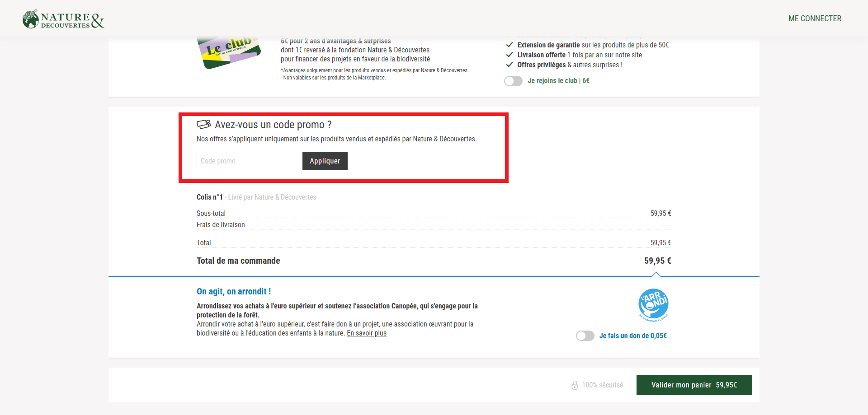The width and height of the screenshot is (868, 415).
Task: Click the 'On agit, on arrondit !' heading
Action: [234, 291]
